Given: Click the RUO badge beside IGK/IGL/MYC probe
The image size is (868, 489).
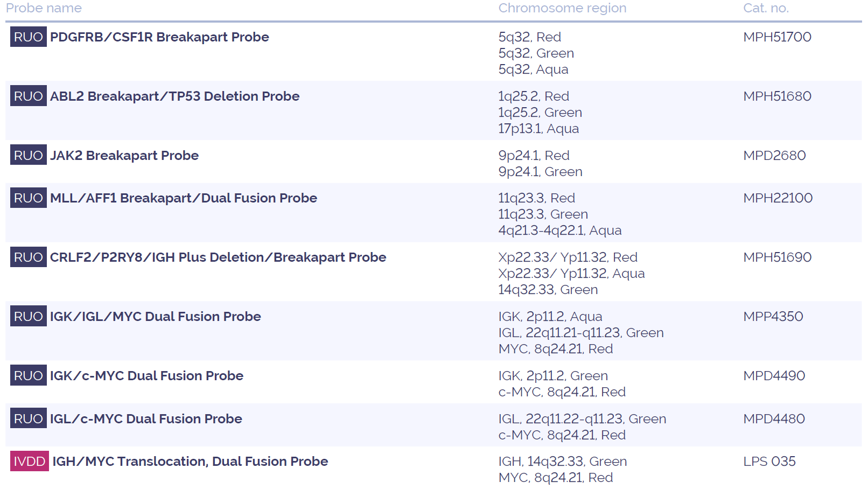Looking at the screenshot, I should click(29, 316).
